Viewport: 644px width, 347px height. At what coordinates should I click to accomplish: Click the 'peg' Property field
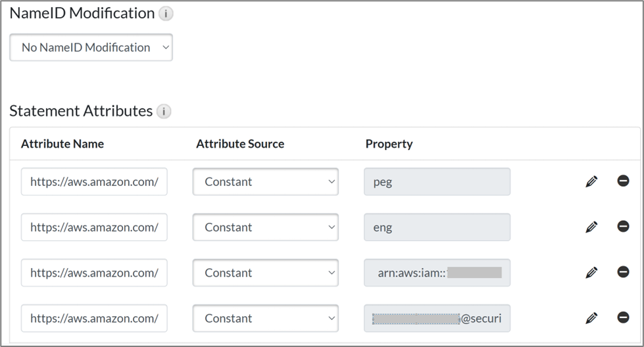(437, 182)
